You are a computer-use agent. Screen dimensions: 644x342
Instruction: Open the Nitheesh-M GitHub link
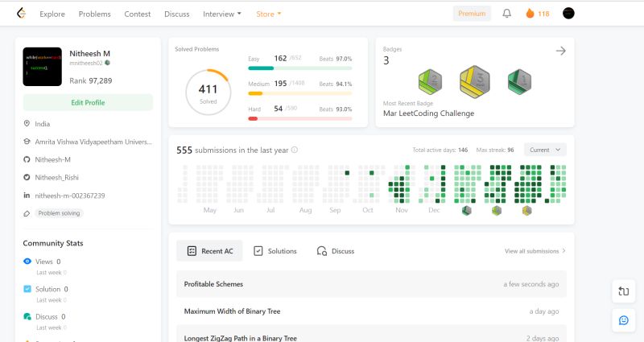(52, 159)
